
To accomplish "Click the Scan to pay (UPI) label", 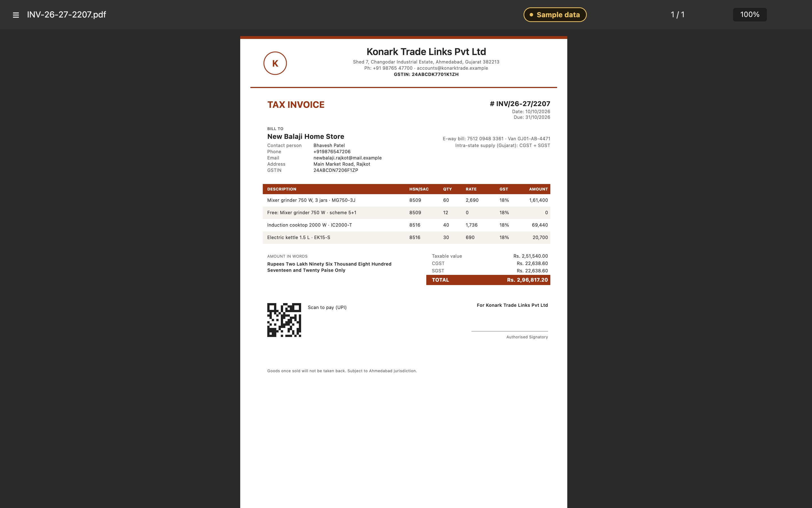I will point(327,307).
